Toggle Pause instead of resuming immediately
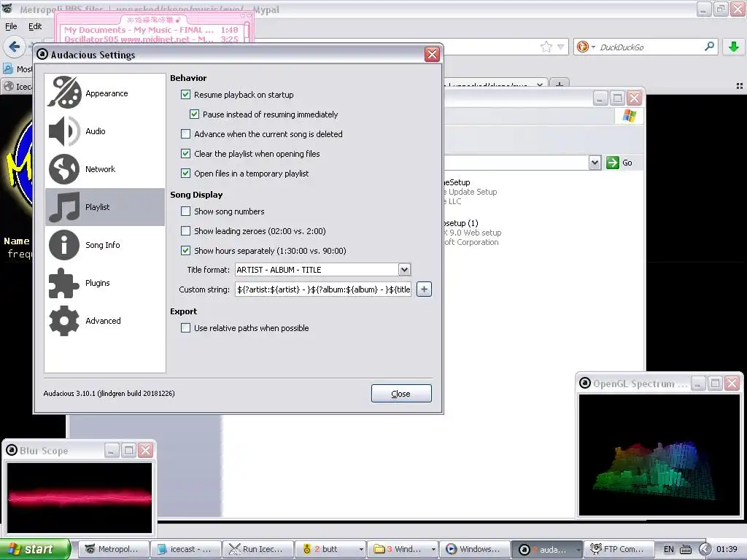Viewport: 747px width, 560px height. click(194, 114)
